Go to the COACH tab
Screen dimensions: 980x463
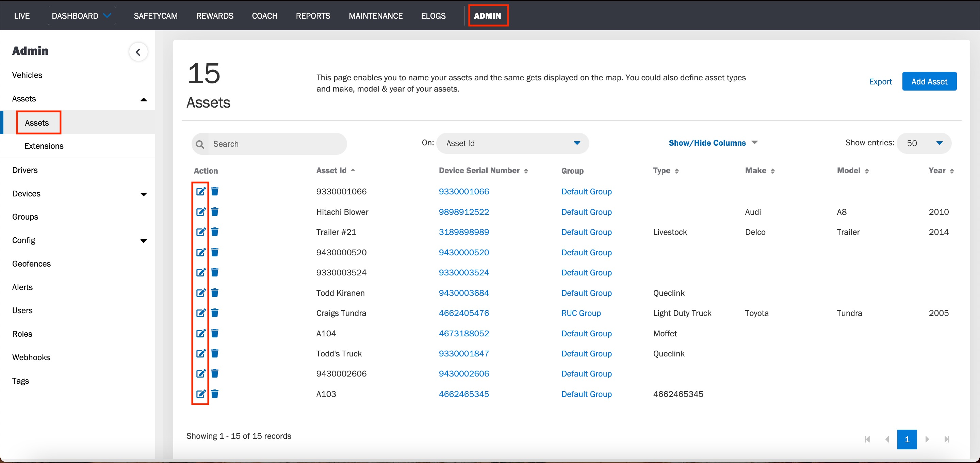click(265, 16)
